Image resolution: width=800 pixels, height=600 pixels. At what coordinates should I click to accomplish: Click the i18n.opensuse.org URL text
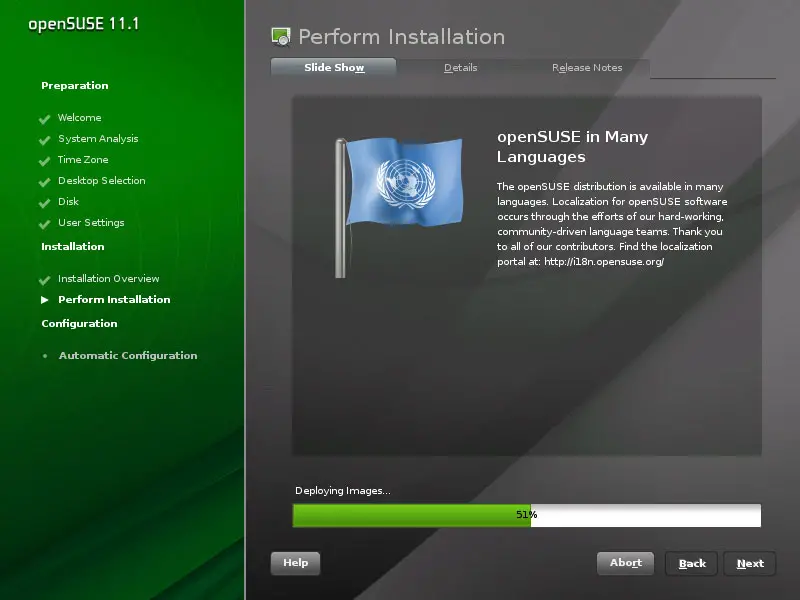(604, 262)
